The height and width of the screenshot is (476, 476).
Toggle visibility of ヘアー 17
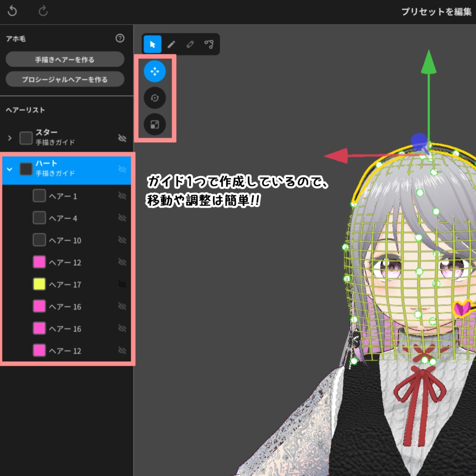[x=122, y=284]
